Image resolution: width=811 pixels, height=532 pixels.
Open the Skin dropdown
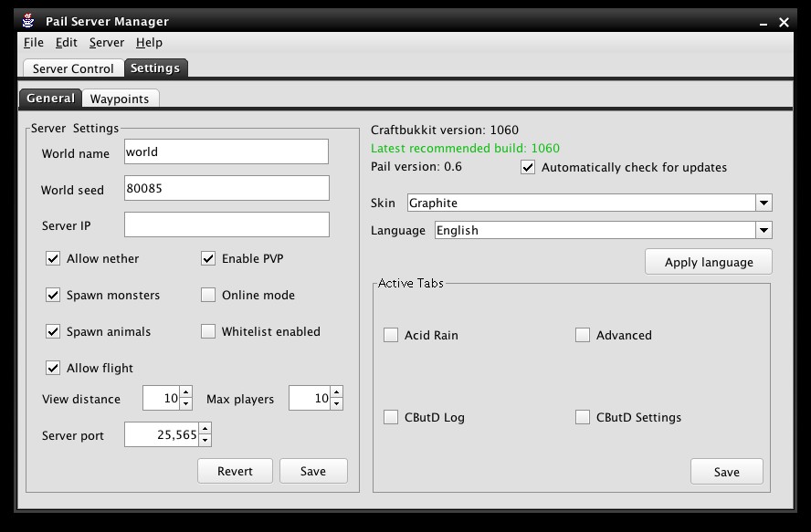pos(764,203)
